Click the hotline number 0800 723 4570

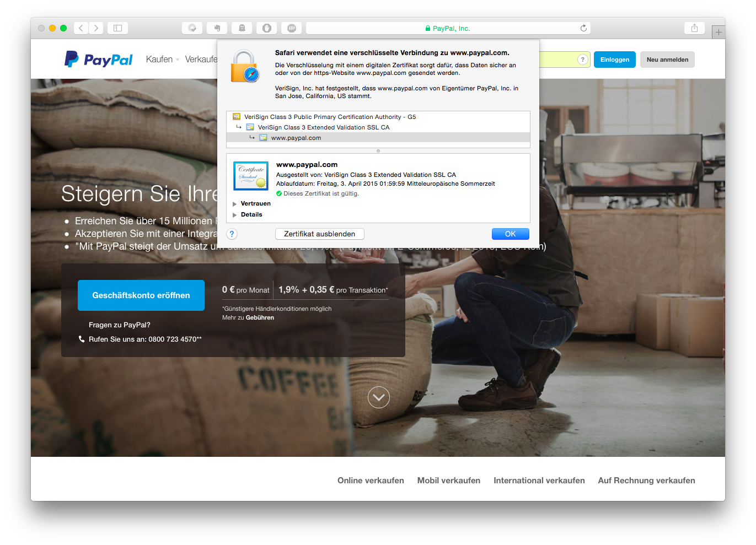click(x=175, y=339)
